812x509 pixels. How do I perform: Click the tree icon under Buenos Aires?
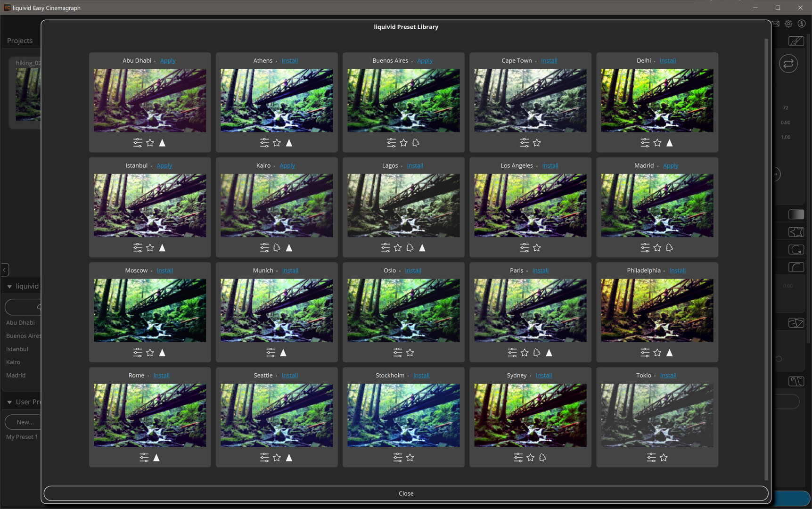(416, 143)
